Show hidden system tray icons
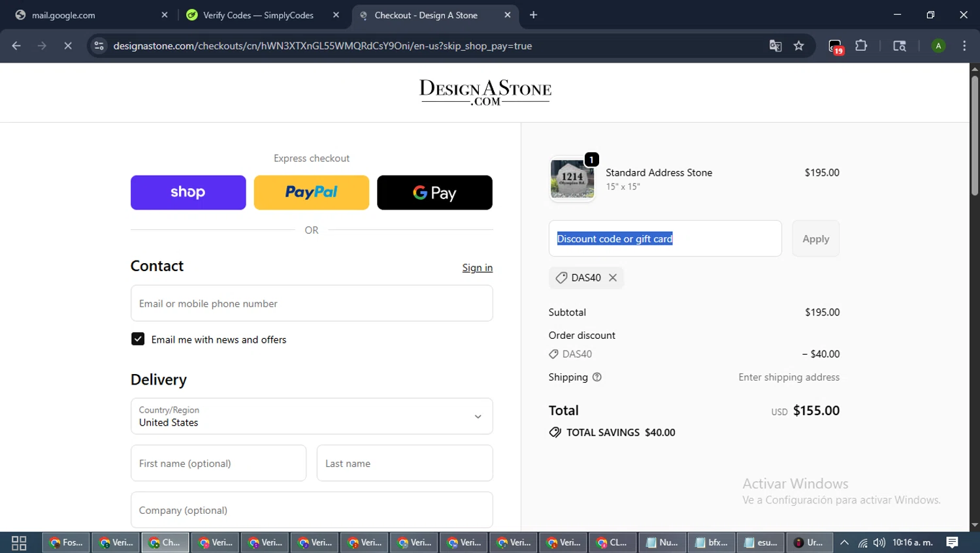The height and width of the screenshot is (553, 980). pyautogui.click(x=844, y=543)
